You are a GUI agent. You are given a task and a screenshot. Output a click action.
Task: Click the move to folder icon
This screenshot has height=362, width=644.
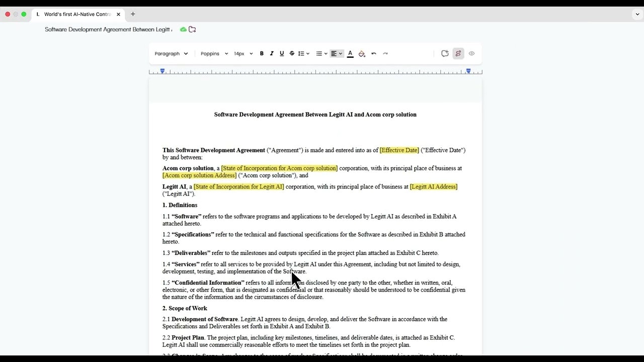click(192, 30)
